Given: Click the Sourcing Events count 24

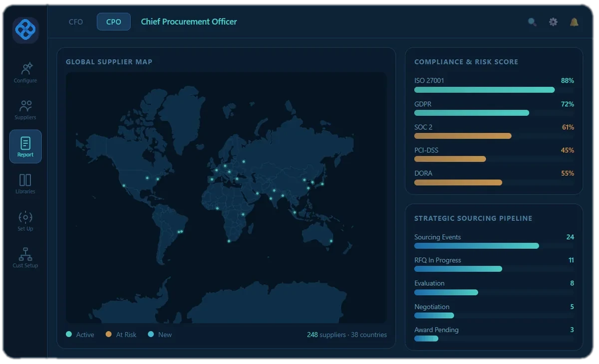Looking at the screenshot, I should 570,237.
